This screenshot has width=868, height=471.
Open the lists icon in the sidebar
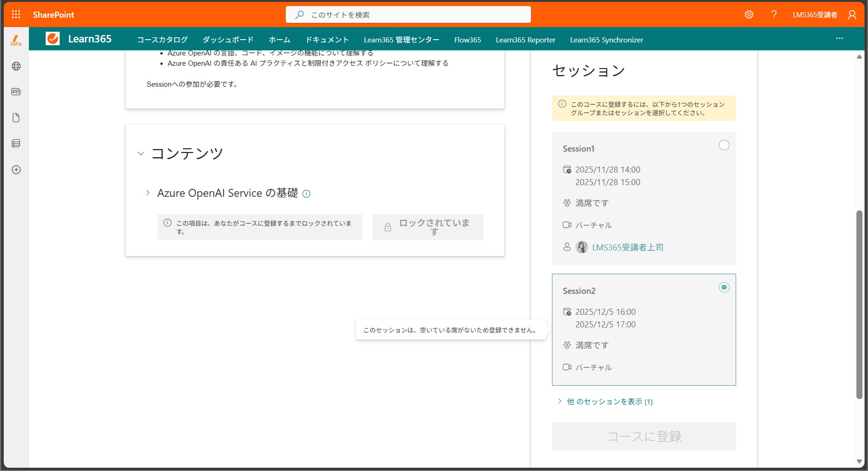[x=16, y=143]
